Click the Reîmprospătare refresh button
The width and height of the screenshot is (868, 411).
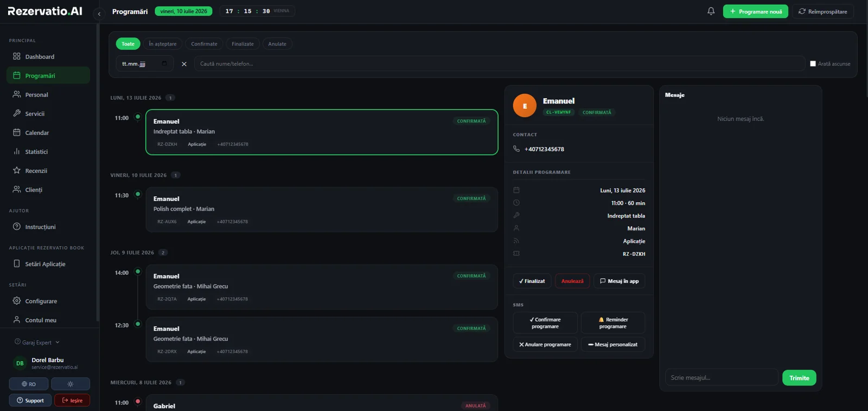[822, 11]
